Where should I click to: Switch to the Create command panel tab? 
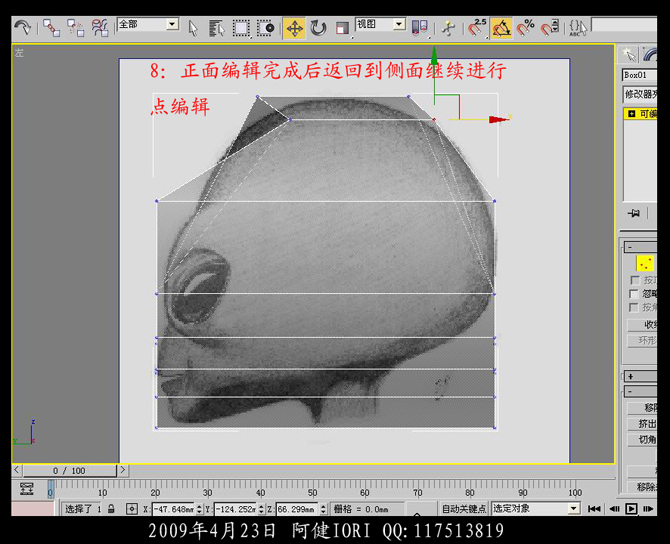[x=629, y=54]
